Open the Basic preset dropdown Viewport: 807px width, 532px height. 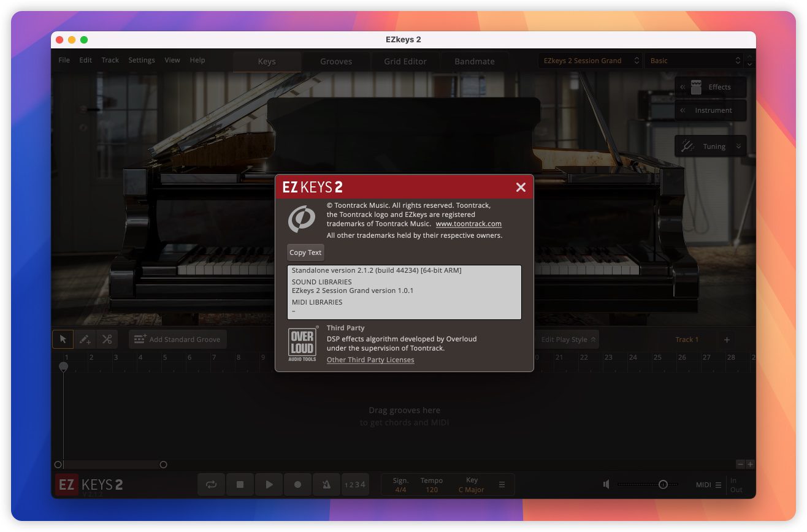coord(695,61)
